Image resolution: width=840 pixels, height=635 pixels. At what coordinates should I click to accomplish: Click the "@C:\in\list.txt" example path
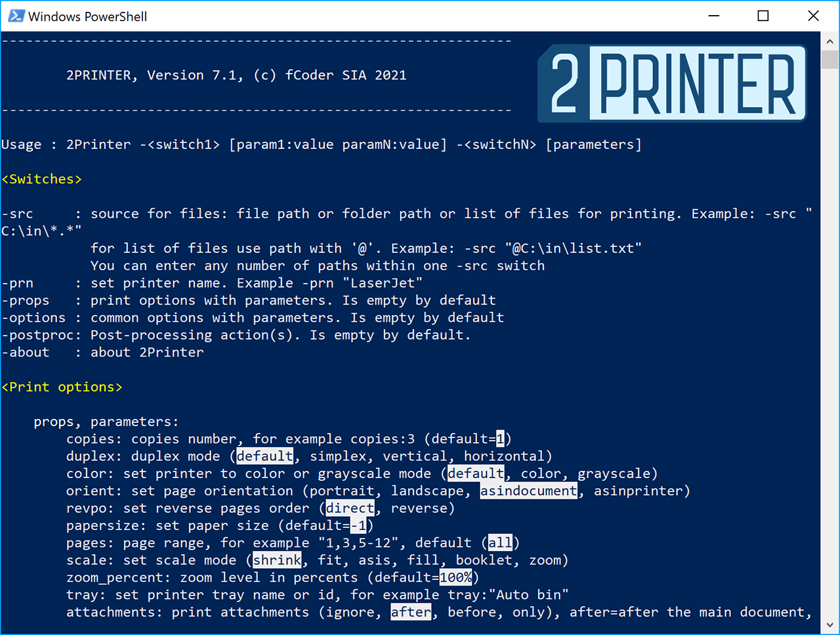tap(574, 248)
